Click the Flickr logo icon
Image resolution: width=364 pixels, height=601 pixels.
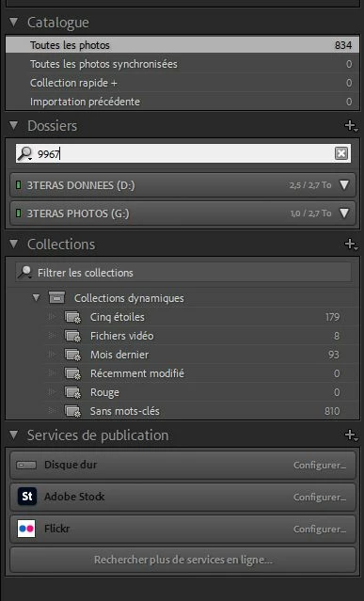coord(27,529)
